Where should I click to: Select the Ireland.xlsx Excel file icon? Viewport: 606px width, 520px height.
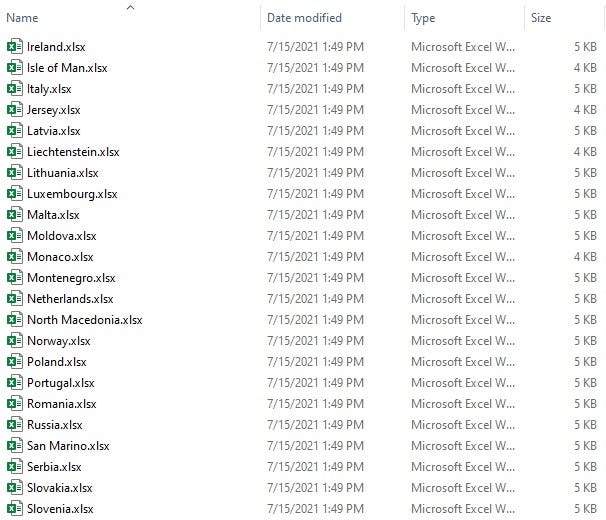[15, 47]
